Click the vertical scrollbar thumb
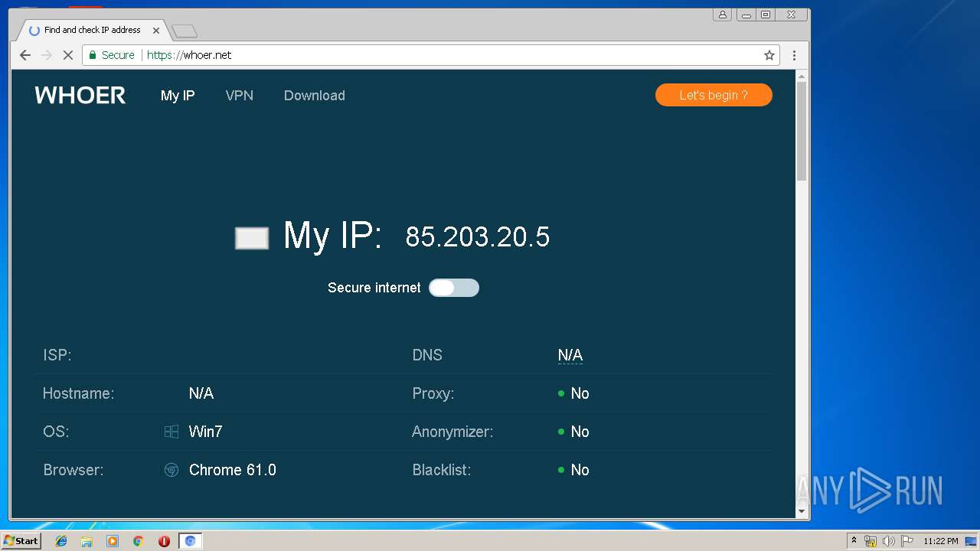The width and height of the screenshot is (980, 551). [x=802, y=131]
